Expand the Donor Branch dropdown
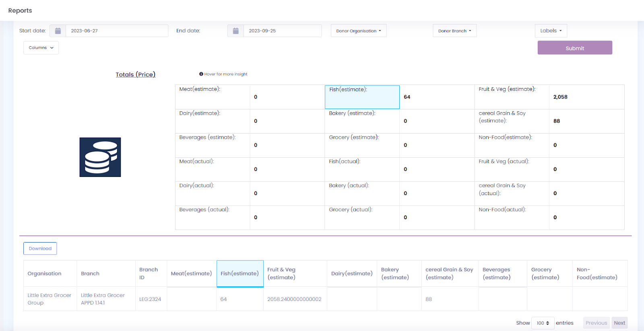The image size is (644, 331). click(454, 31)
